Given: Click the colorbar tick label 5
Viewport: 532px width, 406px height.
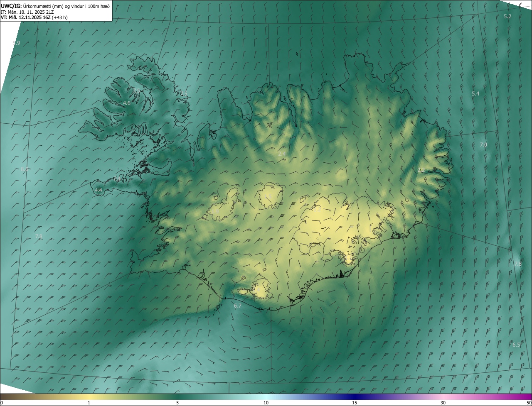Looking at the screenshot, I should [177, 403].
